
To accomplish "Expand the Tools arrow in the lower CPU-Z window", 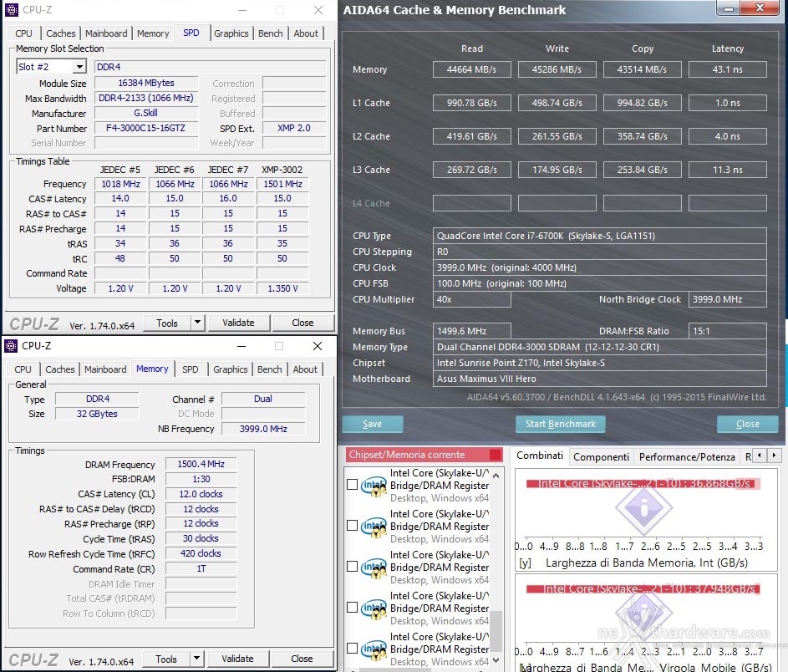I will (197, 658).
